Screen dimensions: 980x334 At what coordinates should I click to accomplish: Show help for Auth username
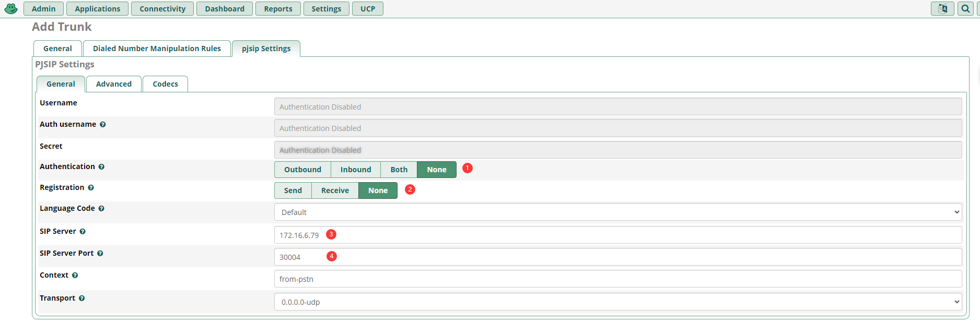click(103, 125)
